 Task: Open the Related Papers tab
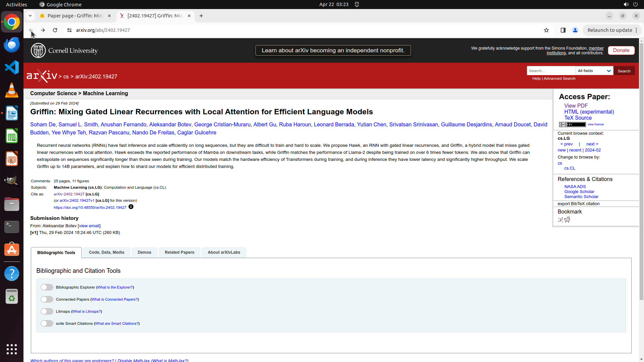point(179,252)
